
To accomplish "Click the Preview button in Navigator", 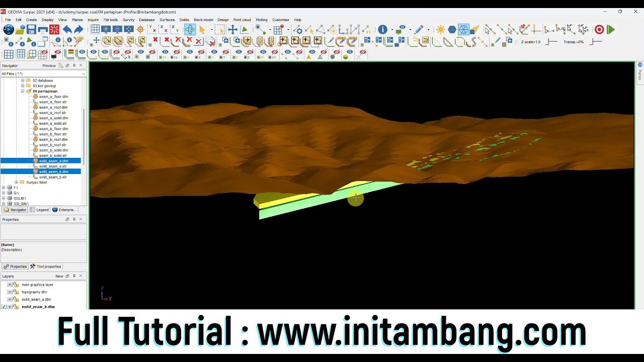I will point(49,66).
